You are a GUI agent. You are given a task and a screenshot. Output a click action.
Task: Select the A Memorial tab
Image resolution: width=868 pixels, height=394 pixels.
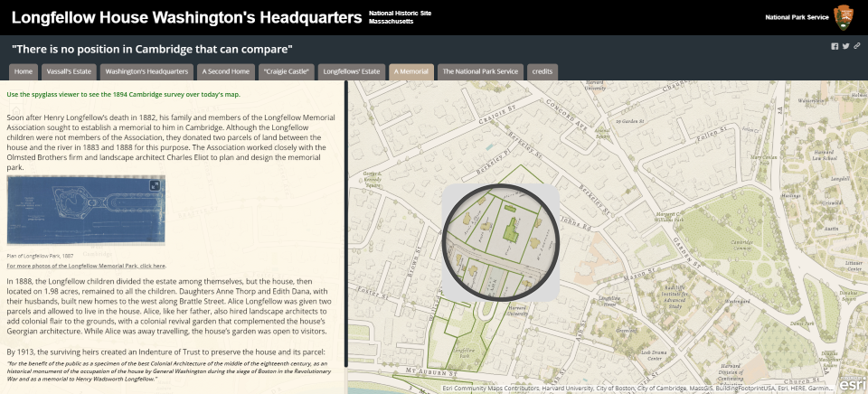(410, 71)
